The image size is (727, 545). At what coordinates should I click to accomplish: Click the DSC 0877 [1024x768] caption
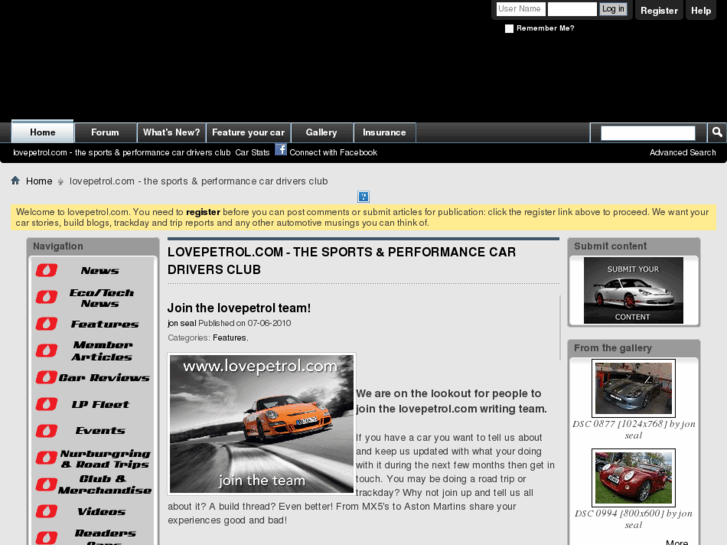pyautogui.click(x=634, y=430)
